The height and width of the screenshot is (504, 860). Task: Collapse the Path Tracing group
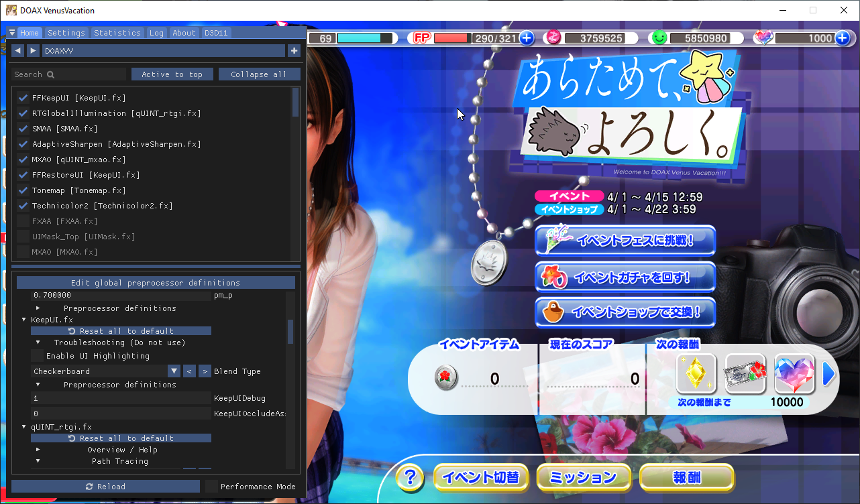[38, 461]
